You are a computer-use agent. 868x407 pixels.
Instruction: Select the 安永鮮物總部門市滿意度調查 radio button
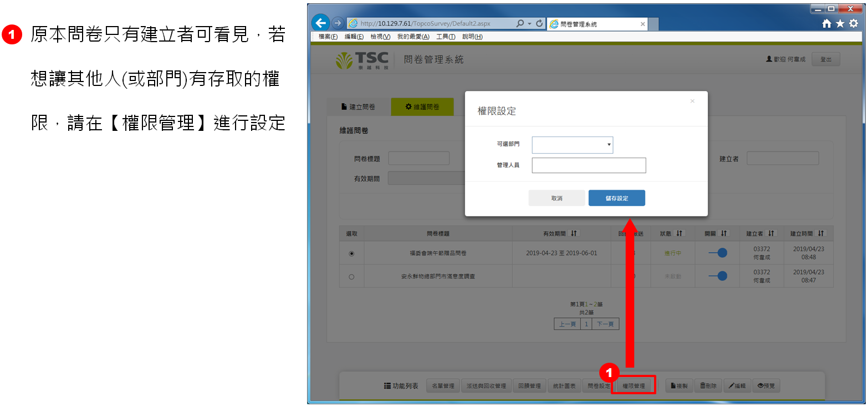pos(351,277)
